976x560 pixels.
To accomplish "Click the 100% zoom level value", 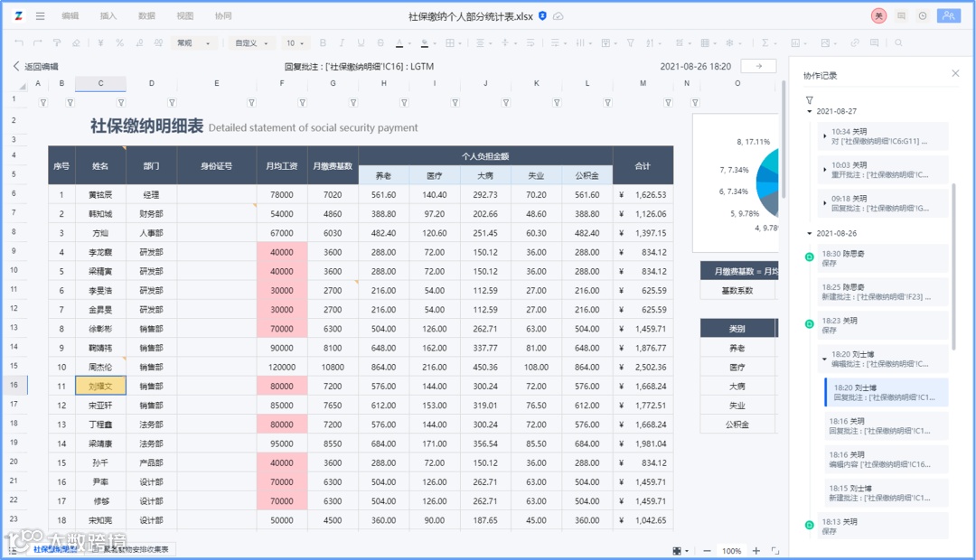I will [x=731, y=551].
